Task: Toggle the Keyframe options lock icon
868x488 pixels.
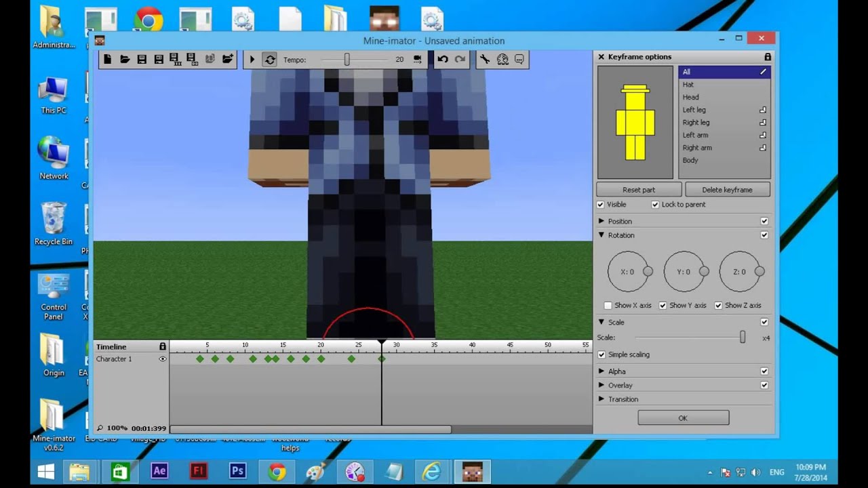Action: 768,57
